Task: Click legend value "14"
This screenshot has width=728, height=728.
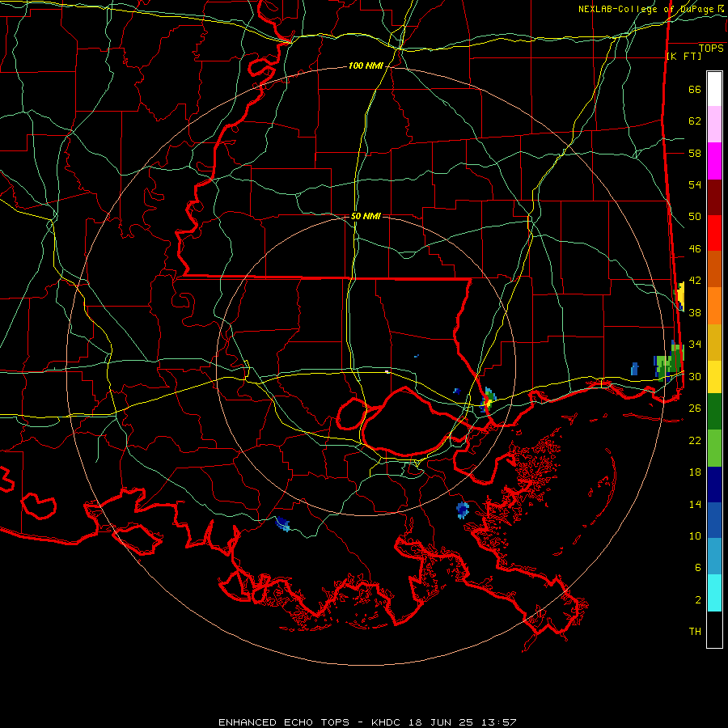Action: [x=695, y=504]
